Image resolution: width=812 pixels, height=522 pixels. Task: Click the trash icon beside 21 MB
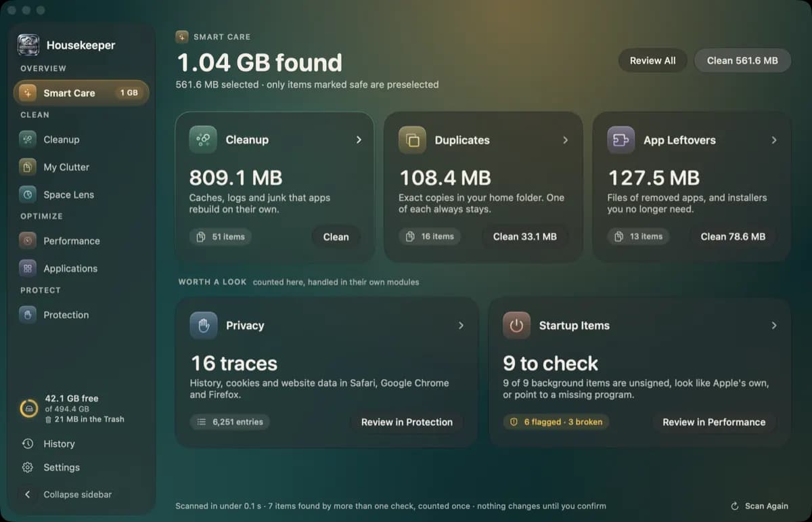[48, 420]
